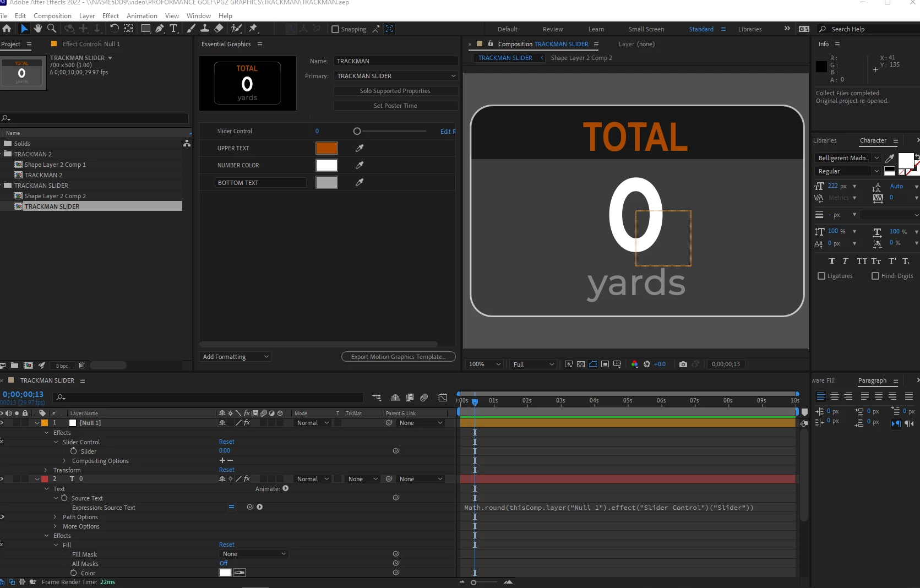The width and height of the screenshot is (920, 588).
Task: Choose the Brush tool
Action: (x=191, y=29)
